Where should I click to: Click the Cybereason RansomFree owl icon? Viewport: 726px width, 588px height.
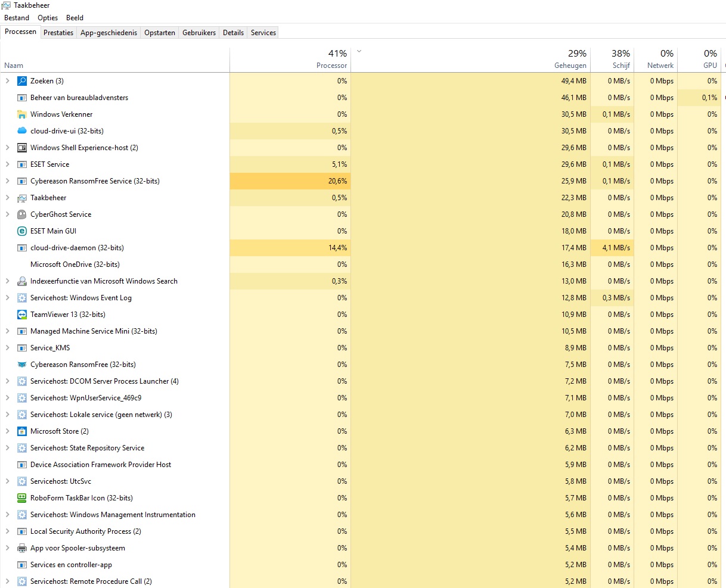click(22, 365)
